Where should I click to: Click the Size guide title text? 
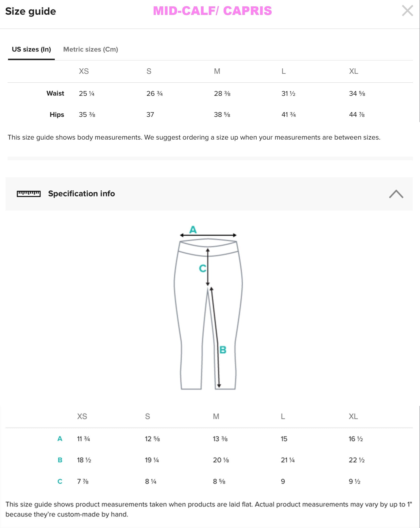(x=30, y=11)
